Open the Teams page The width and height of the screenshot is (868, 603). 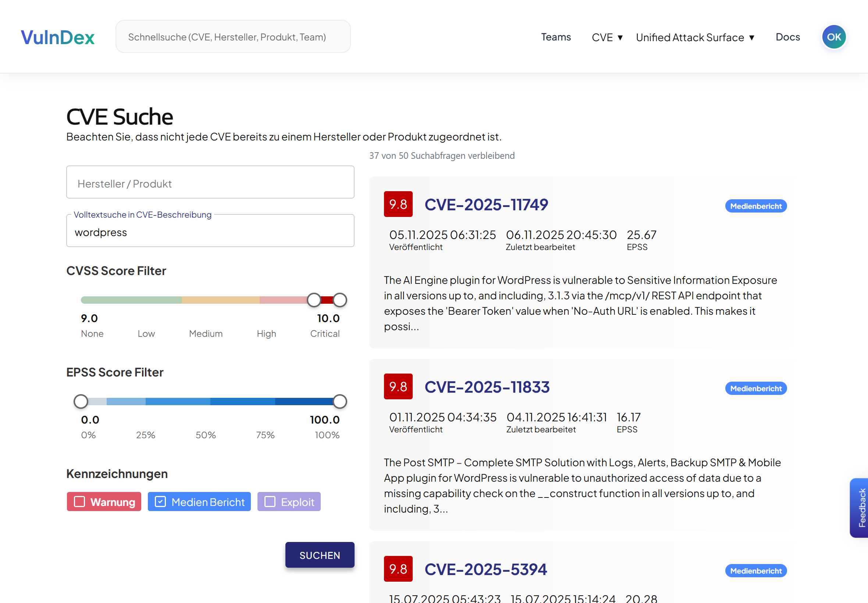[x=556, y=37]
